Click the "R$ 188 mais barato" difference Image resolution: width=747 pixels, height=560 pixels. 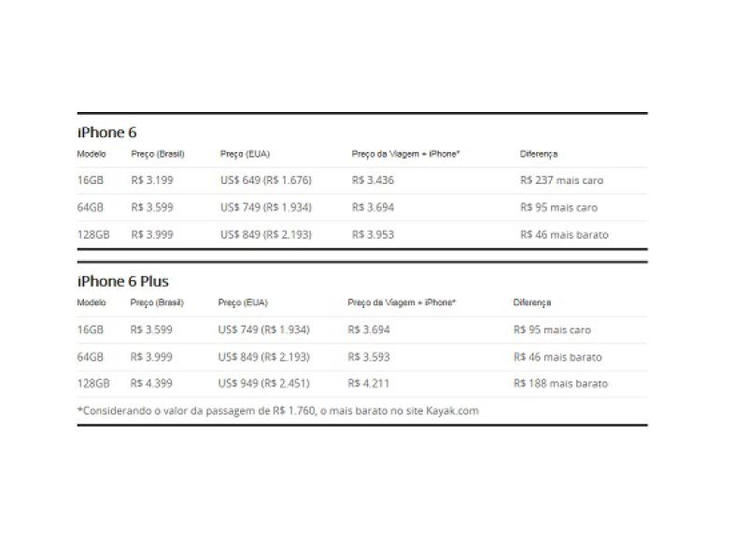click(560, 384)
